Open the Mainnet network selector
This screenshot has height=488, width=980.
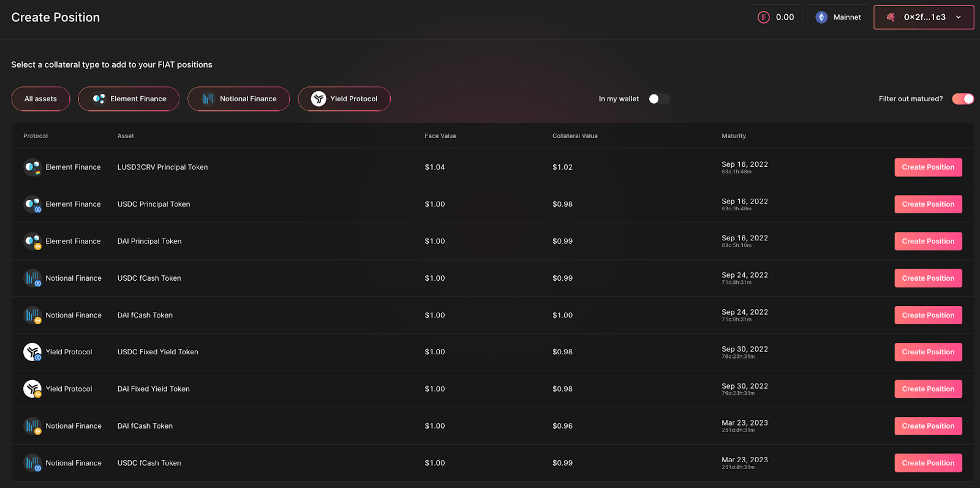coord(839,17)
